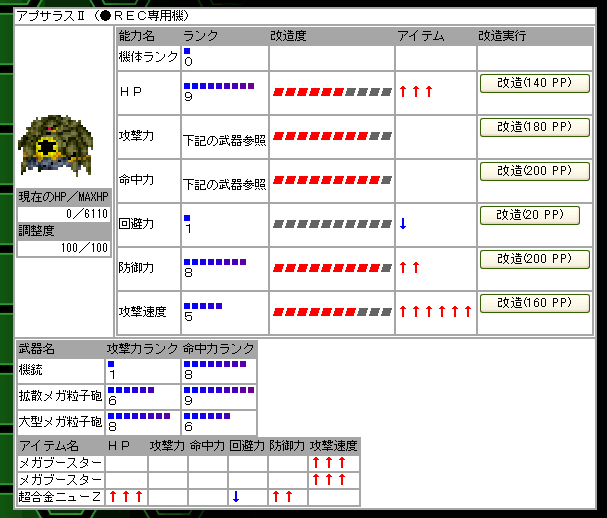This screenshot has width=607, height=518.
Task: Select the 大型メガ粒子砲 weapon name
Action: click(58, 422)
